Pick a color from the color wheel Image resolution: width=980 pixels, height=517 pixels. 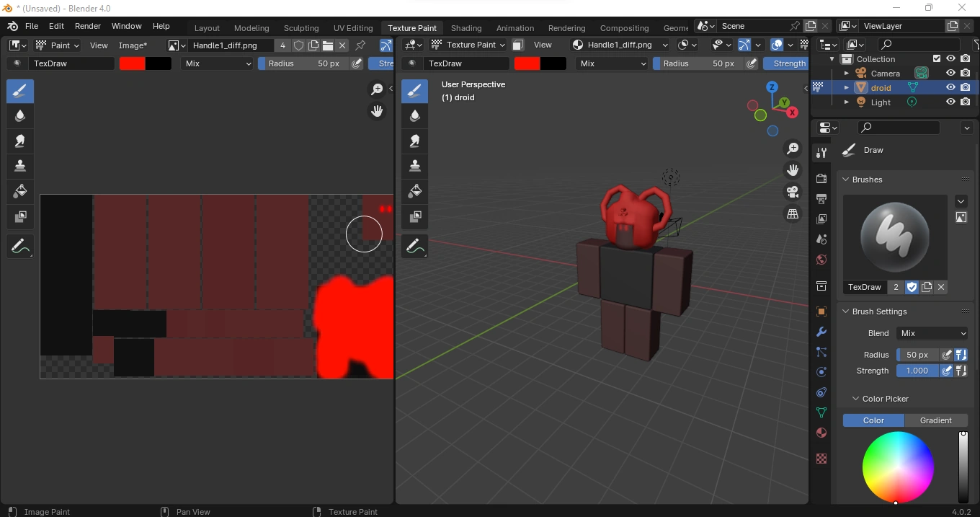pos(898,467)
